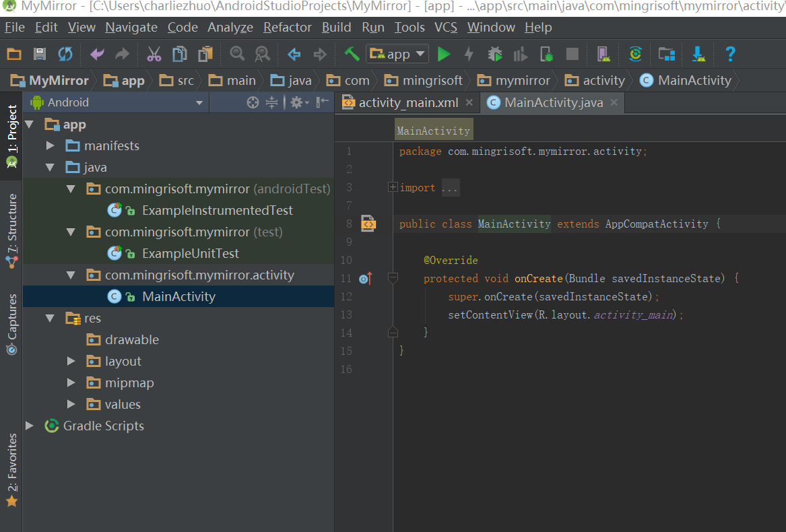Expand the Gradle Scripts node
Screen dimensions: 786x532
(30, 426)
